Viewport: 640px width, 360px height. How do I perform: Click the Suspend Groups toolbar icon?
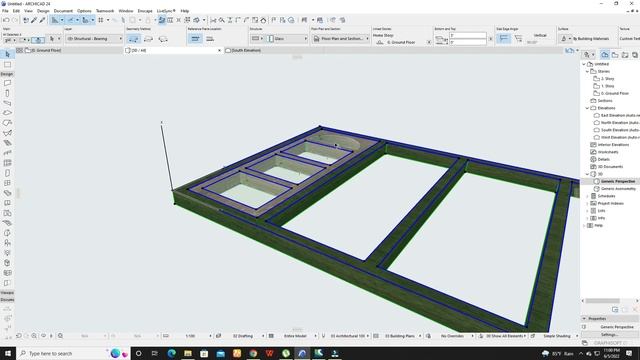188,20
